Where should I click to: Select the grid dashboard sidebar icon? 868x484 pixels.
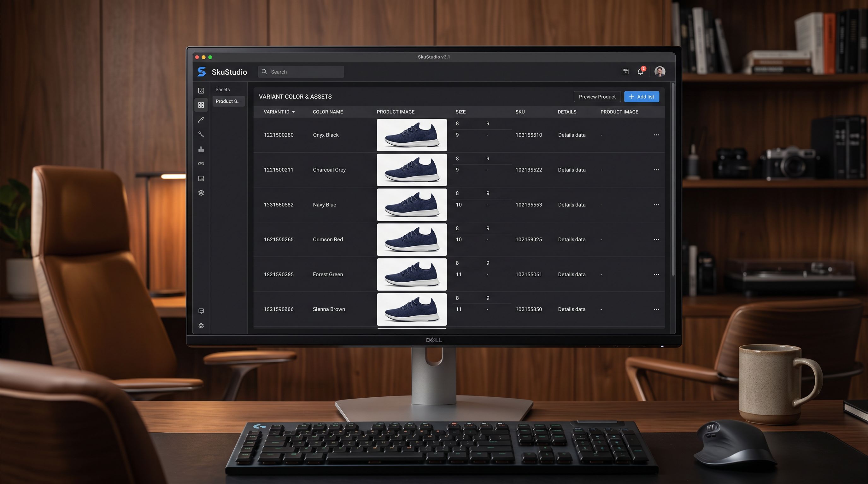point(201,105)
